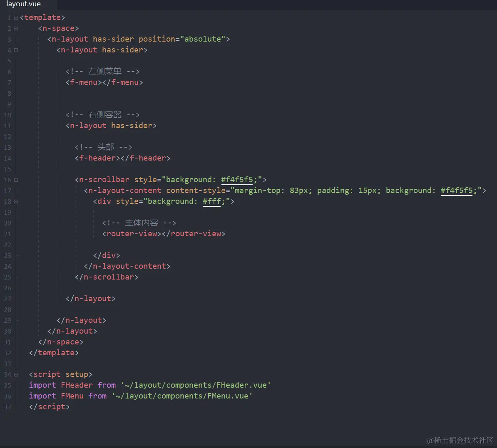
Task: Click the 左侧菜单 comment
Action: coord(102,71)
